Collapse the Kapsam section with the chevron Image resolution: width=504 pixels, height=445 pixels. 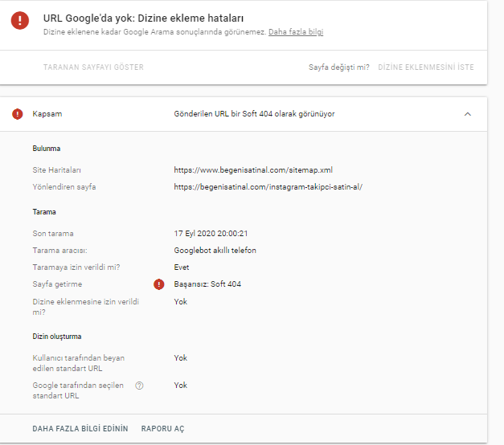(468, 114)
